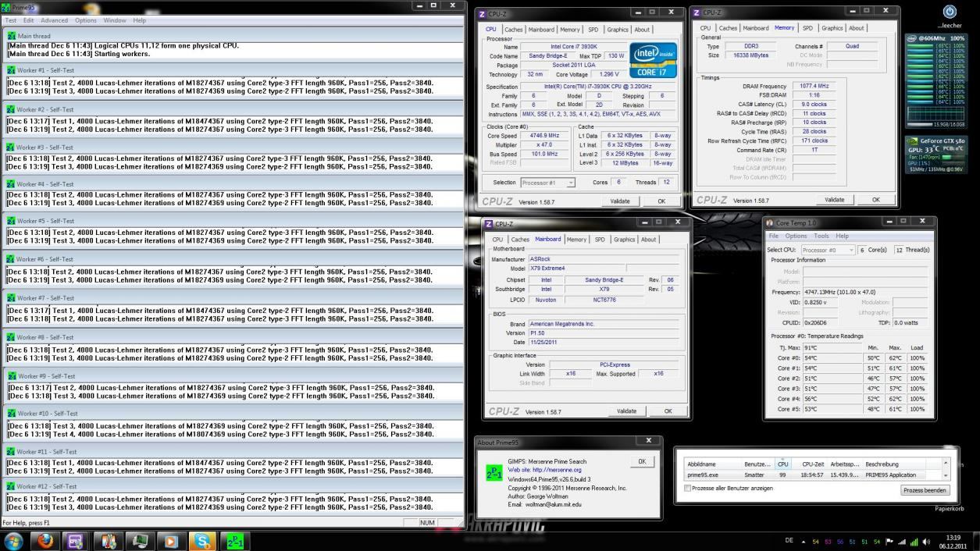Click the Action Center flag tray icon
The image size is (980, 551).
(889, 541)
